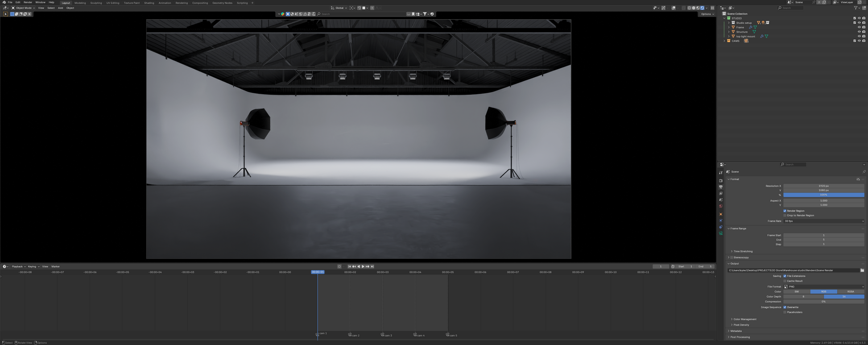Click the play animation button
Image resolution: width=868 pixels, height=345 pixels.
[x=363, y=266]
